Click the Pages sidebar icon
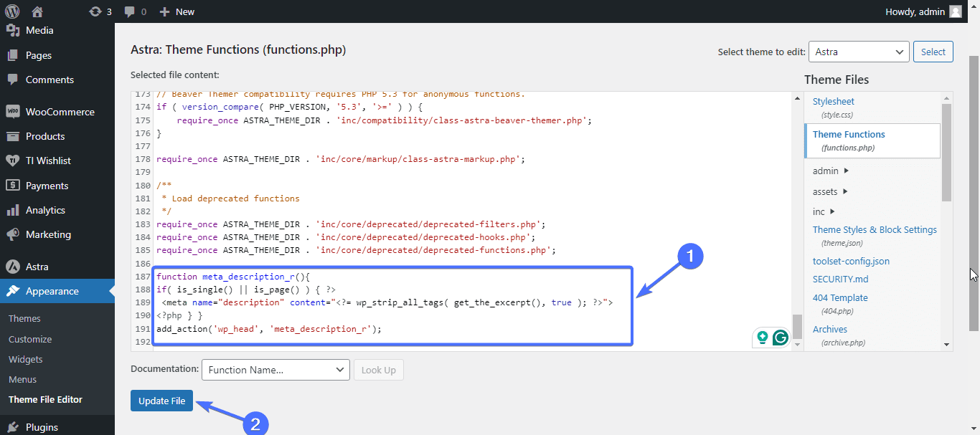980x435 pixels. [x=12, y=55]
